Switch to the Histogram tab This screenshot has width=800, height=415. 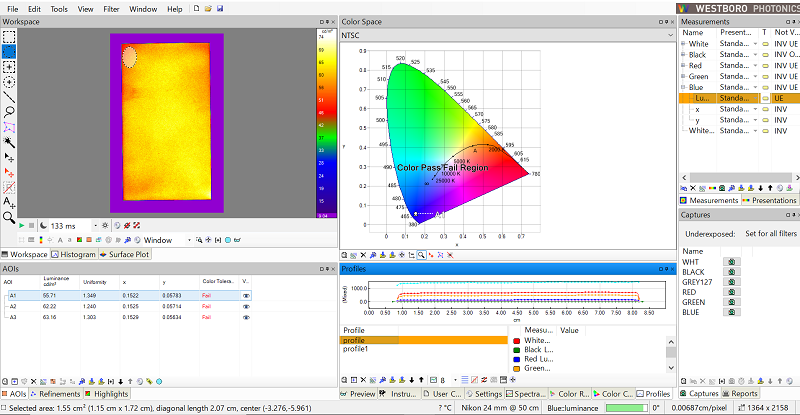coord(73,254)
